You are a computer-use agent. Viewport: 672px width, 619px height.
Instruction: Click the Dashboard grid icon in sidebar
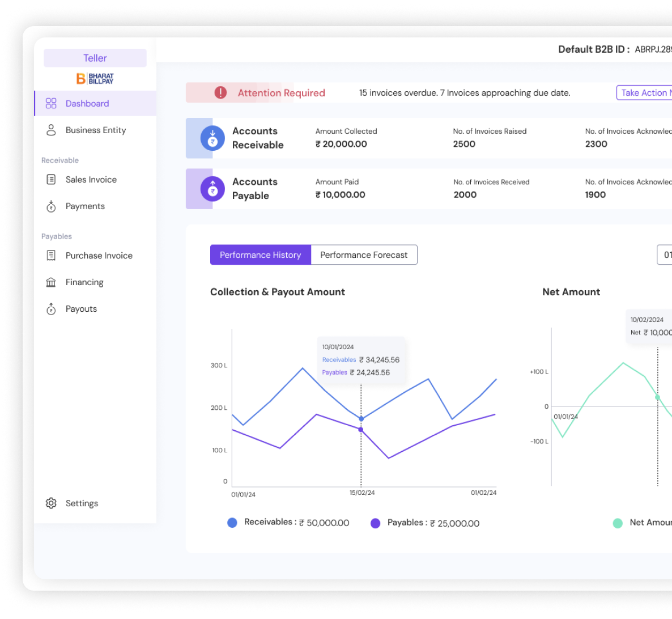pos(51,103)
